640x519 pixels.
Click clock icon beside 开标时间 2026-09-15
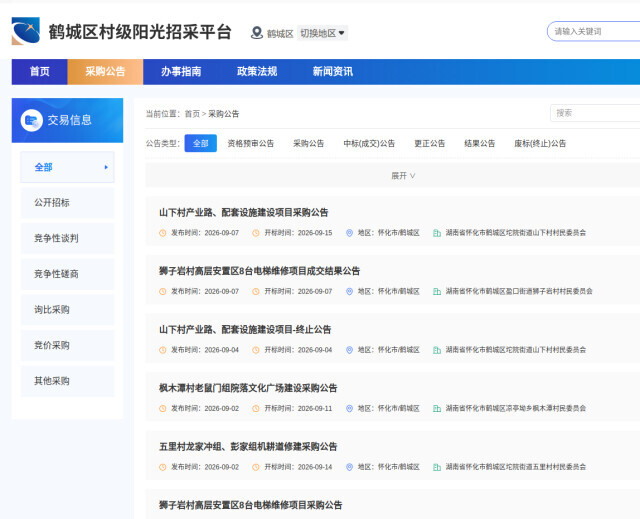tap(256, 233)
